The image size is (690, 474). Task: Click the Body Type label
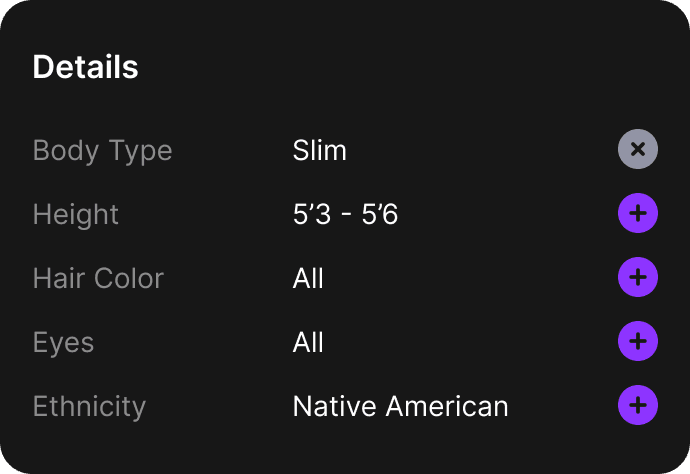(x=102, y=151)
